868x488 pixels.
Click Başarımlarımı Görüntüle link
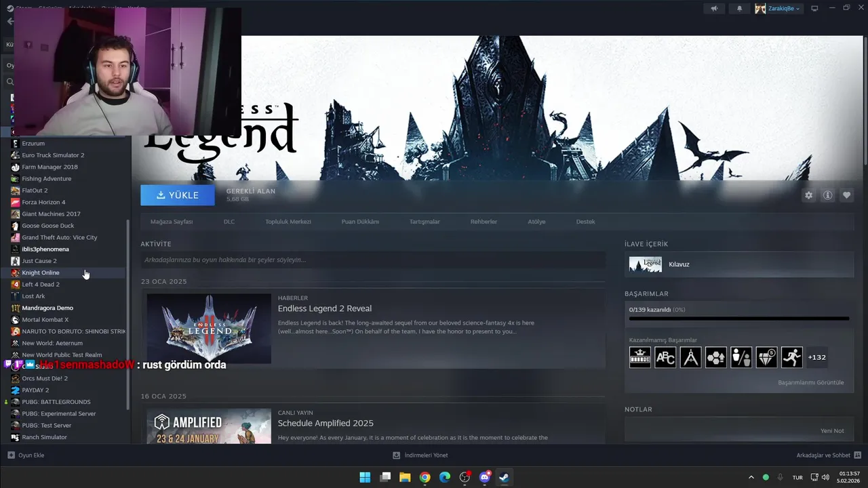[x=811, y=382]
